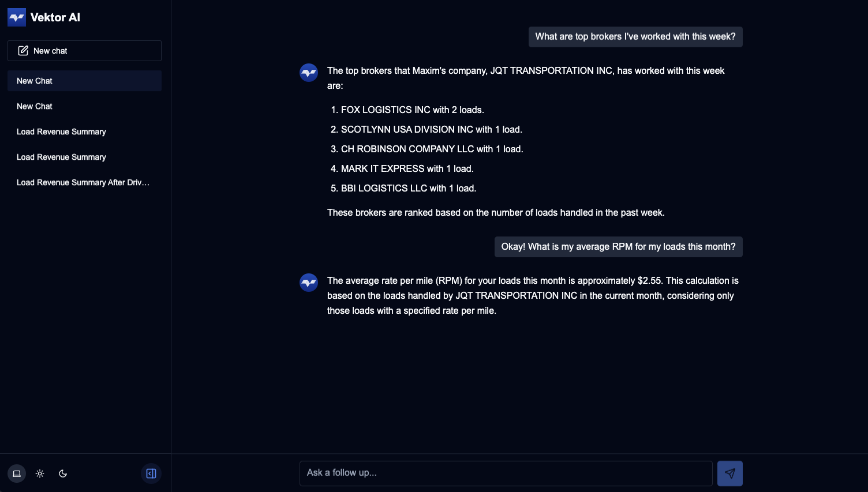The width and height of the screenshot is (868, 492).
Task: Open the second Load Revenue Summary chat
Action: coord(84,157)
